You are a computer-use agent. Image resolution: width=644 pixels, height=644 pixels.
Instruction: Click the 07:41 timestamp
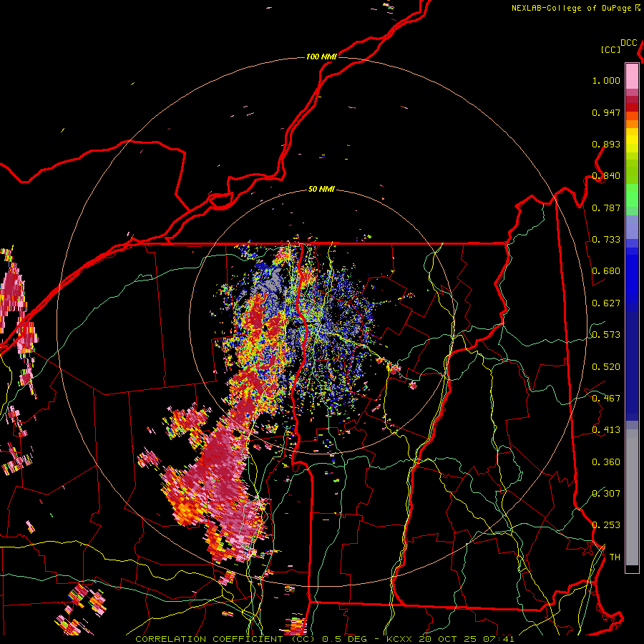498,639
